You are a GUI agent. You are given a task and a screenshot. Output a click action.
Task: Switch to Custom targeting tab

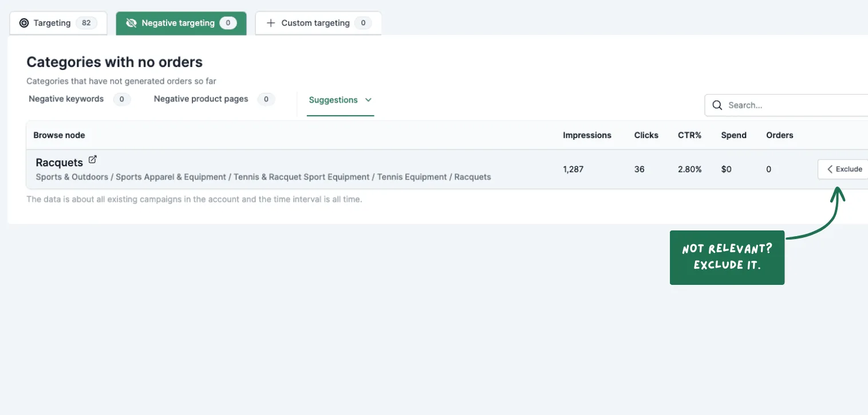pyautogui.click(x=318, y=23)
